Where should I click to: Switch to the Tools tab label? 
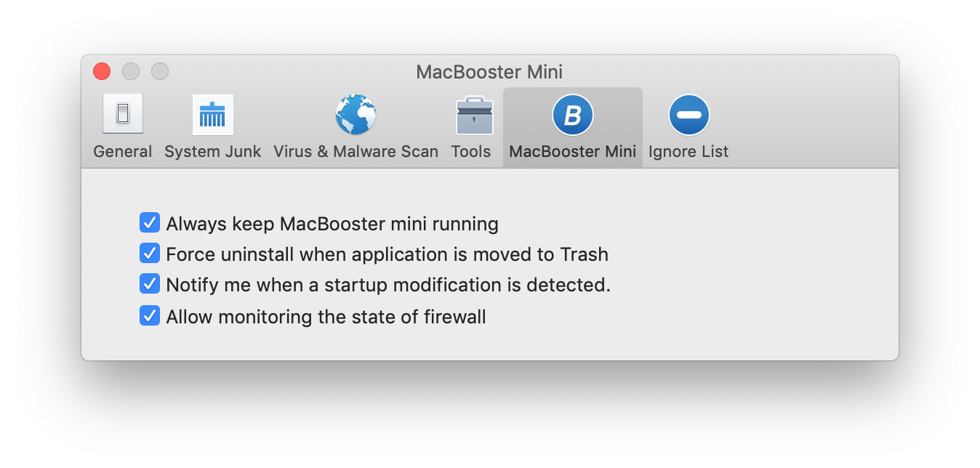point(471,152)
